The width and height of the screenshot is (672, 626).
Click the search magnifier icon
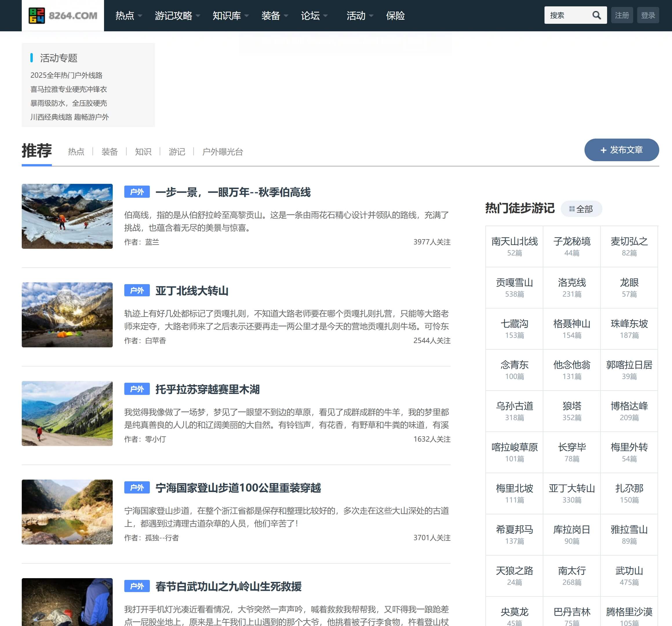click(x=597, y=15)
